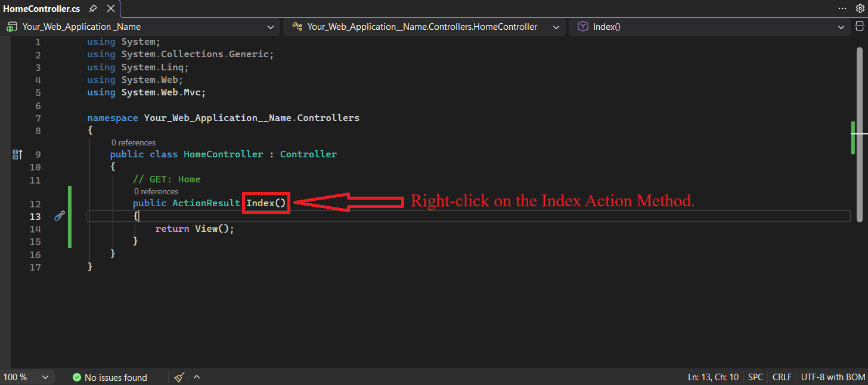Viewport: 868px width, 385px height.
Task: Expand the Your_Web_Application project dropdown
Action: coord(271,27)
